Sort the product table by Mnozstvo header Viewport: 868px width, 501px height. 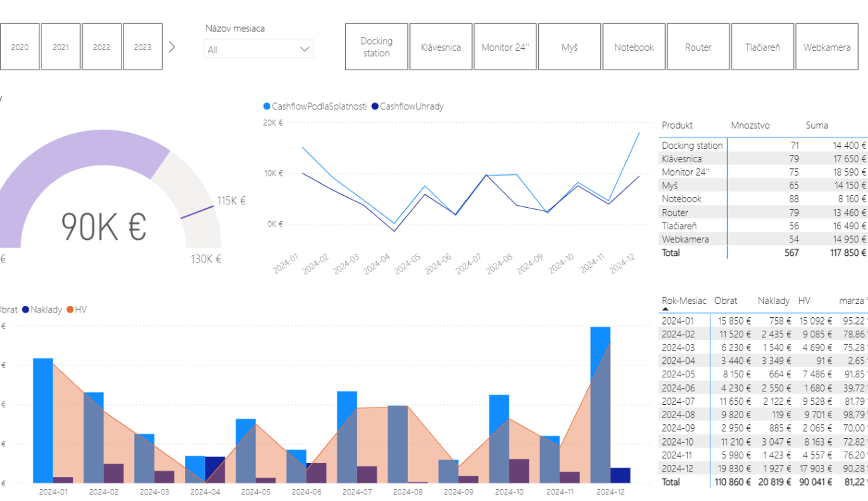tap(750, 125)
